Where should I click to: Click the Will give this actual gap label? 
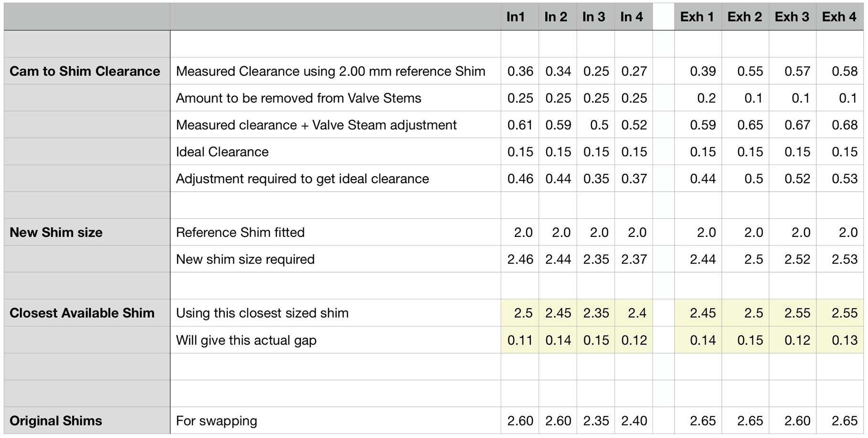(x=246, y=340)
